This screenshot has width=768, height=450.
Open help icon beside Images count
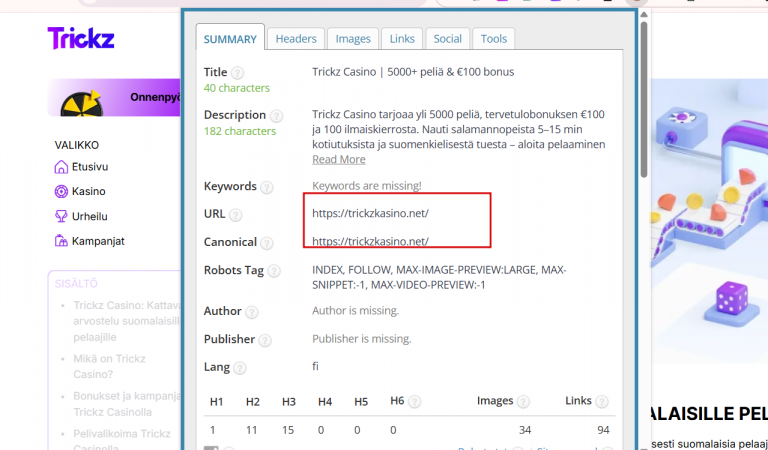(x=523, y=402)
